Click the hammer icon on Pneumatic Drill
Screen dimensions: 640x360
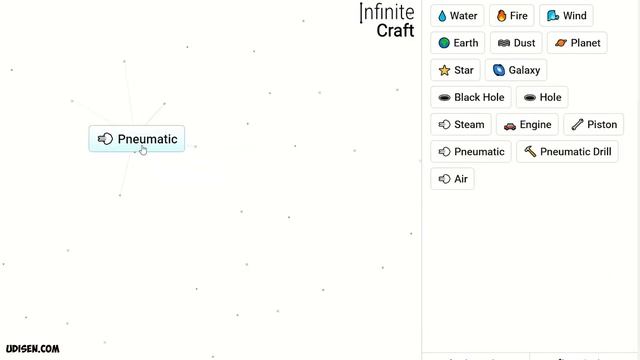point(530,151)
